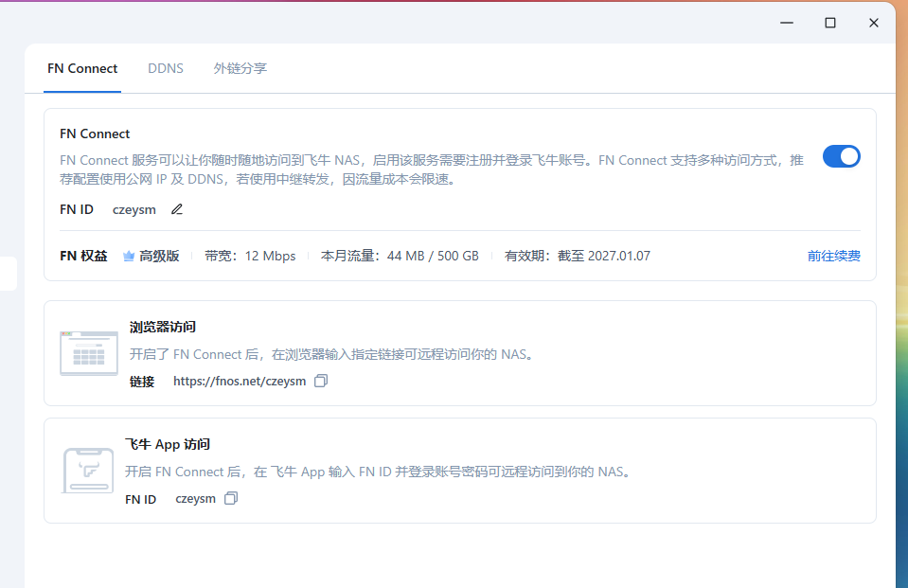The image size is (908, 588).
Task: Click the copy icon after https://fnos.net/czeysm
Action: pos(320,380)
